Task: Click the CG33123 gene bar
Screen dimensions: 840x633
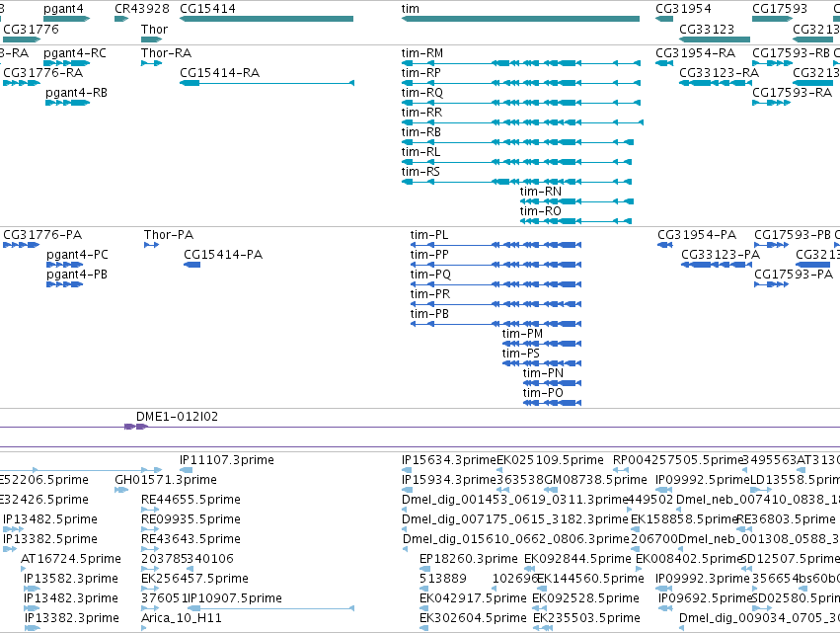Action: click(x=715, y=40)
